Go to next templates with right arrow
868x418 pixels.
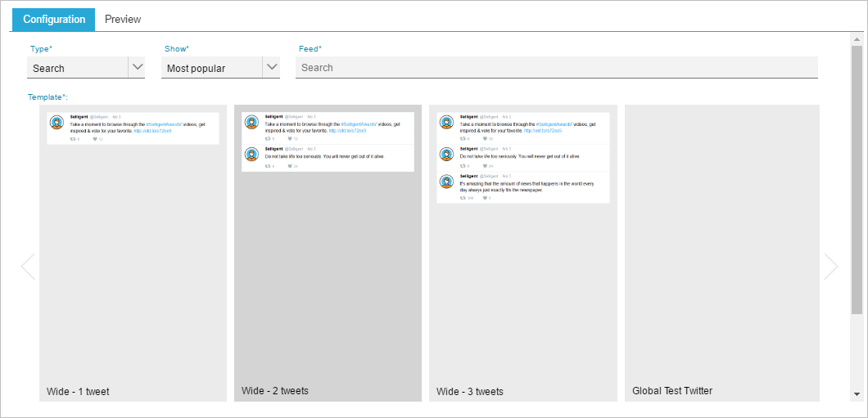(x=831, y=267)
